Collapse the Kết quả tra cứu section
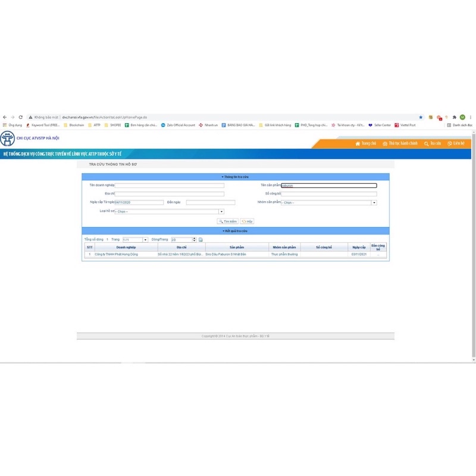The image size is (476, 476). [x=236, y=230]
